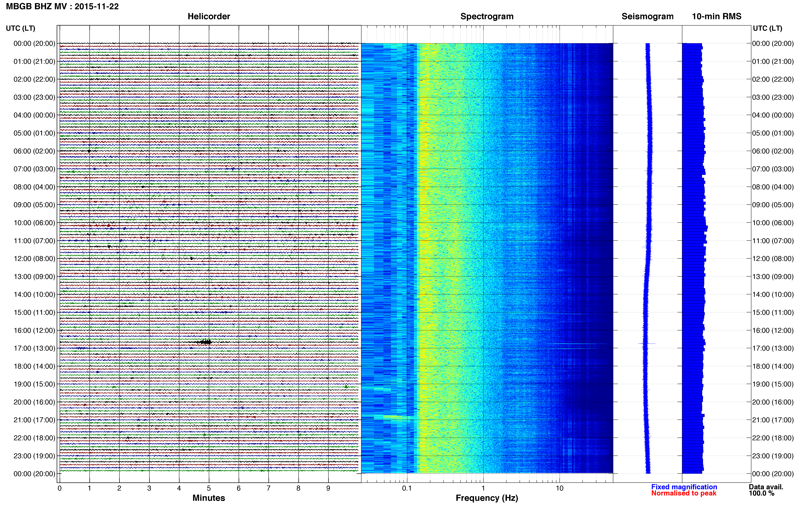812x508 pixels.
Task: Click the 8 tick on the Minutes axis
Action: [298, 488]
